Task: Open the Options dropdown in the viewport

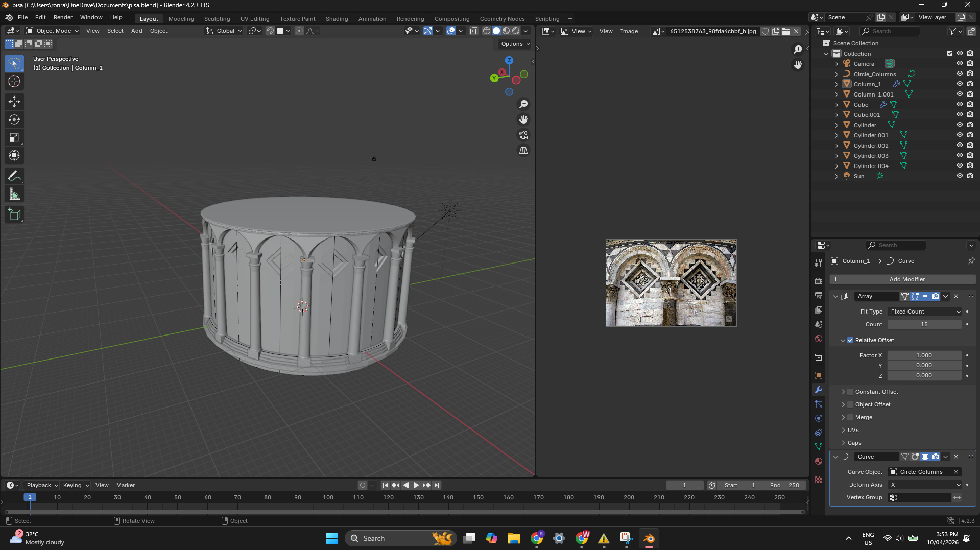Action: tap(515, 44)
